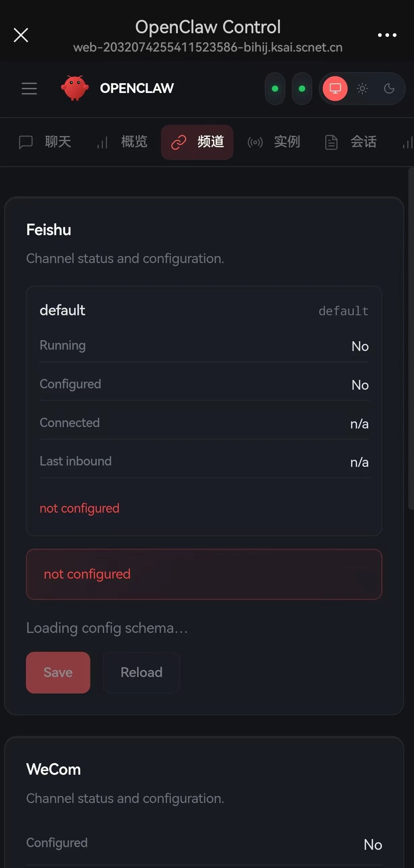Image resolution: width=414 pixels, height=868 pixels.
Task: Close the OpenClaw Control page
Action: click(x=21, y=35)
